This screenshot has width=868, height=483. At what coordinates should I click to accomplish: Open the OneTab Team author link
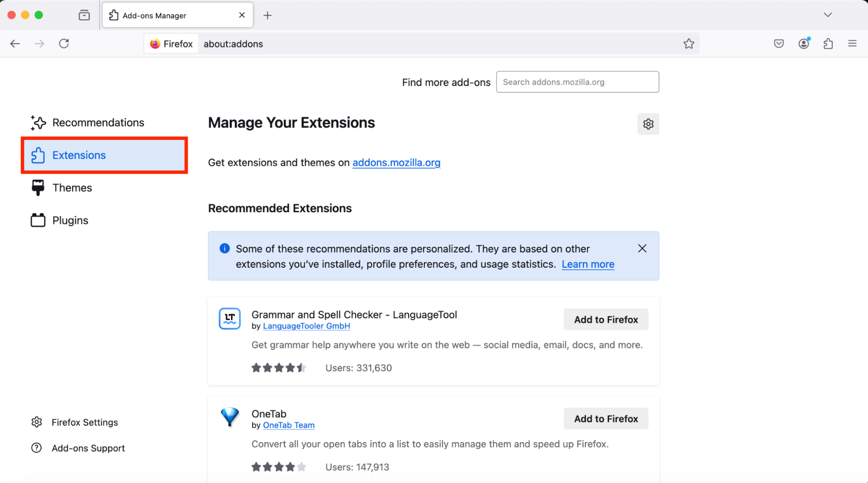point(289,425)
